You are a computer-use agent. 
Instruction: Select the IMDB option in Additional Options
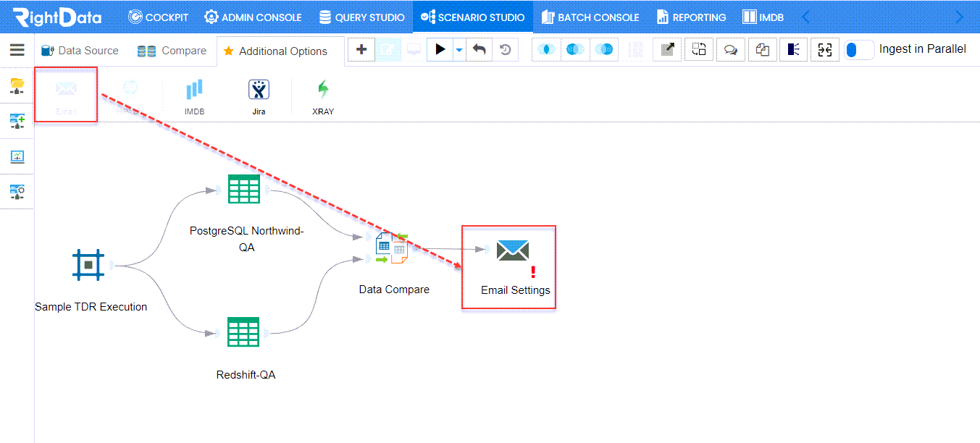point(193,96)
